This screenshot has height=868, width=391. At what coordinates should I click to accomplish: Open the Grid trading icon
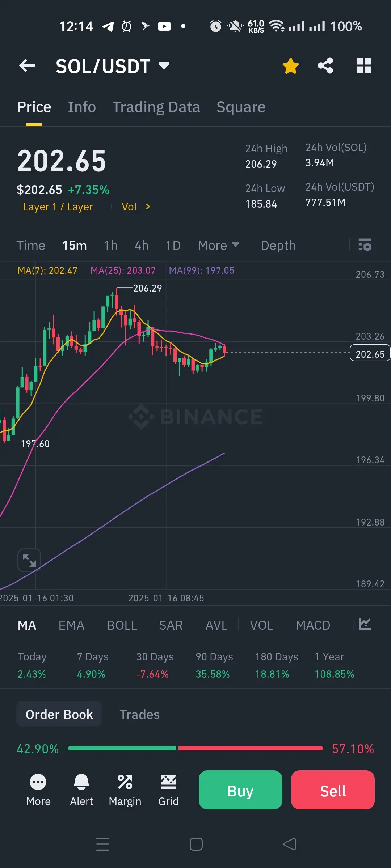pos(168,790)
